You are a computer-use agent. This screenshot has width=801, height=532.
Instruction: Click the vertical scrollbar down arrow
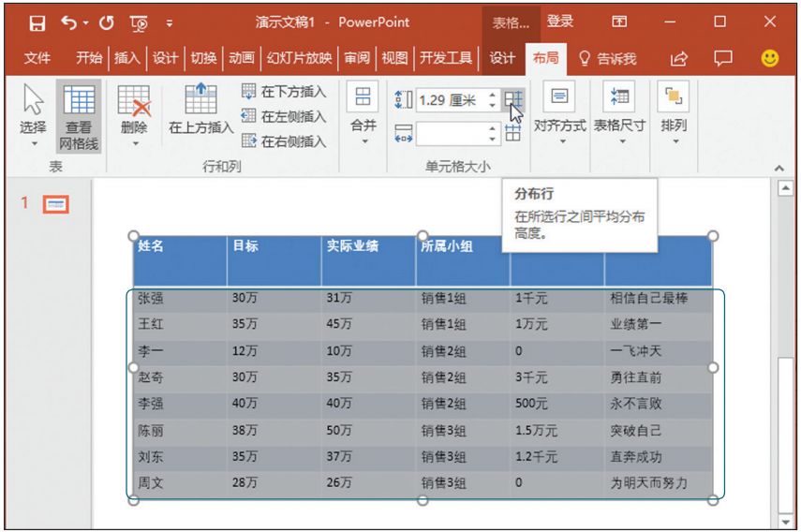(785, 522)
